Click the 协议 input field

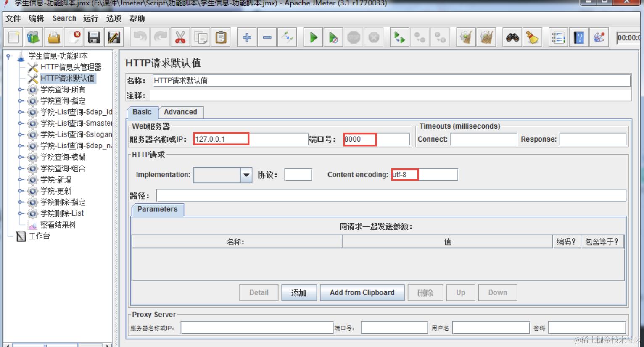coord(298,175)
